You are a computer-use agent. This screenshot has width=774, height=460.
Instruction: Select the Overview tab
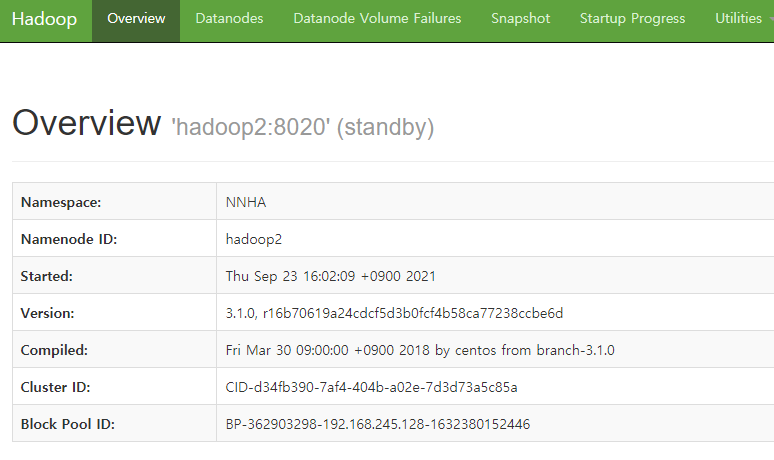(136, 19)
